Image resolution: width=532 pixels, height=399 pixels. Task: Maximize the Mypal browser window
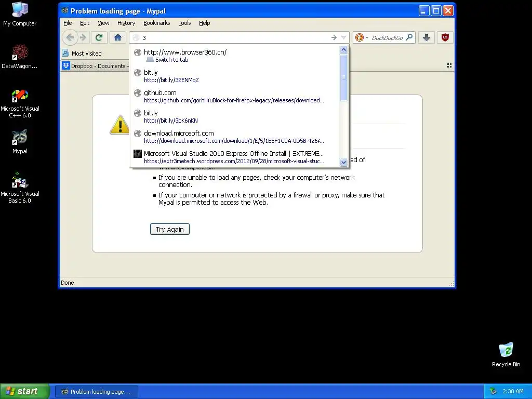[x=436, y=11]
